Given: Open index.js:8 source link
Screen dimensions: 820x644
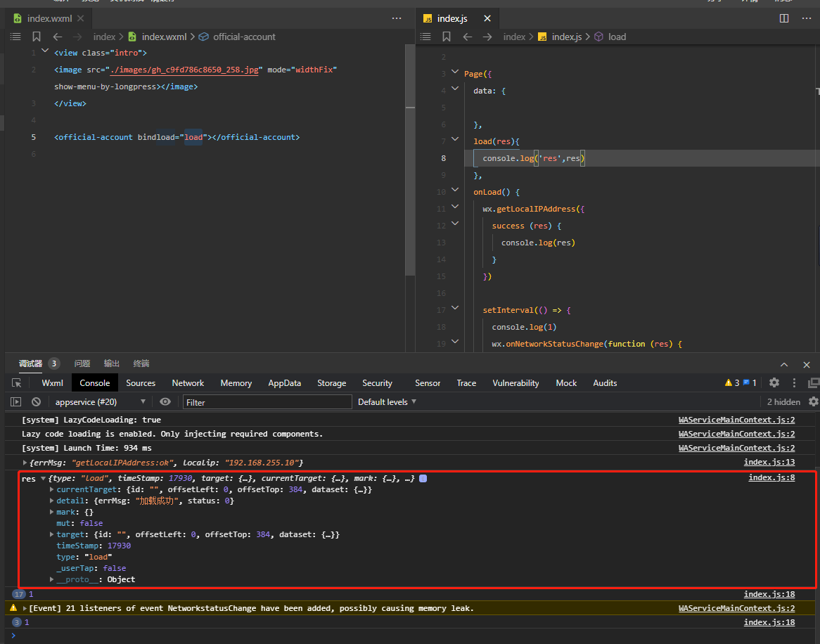Looking at the screenshot, I should tap(771, 478).
